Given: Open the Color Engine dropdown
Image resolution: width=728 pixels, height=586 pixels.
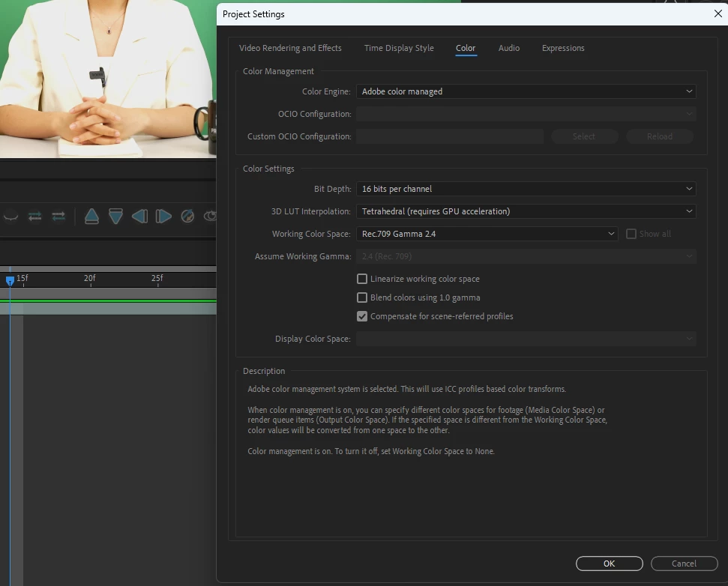Looking at the screenshot, I should pos(526,91).
